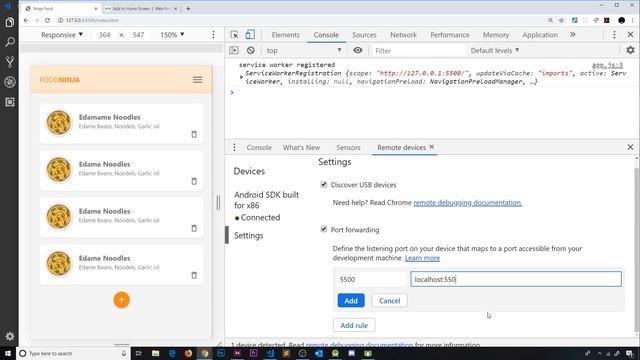Toggle Discover USB devices checkbox
This screenshot has height=360, width=640.
click(x=324, y=184)
